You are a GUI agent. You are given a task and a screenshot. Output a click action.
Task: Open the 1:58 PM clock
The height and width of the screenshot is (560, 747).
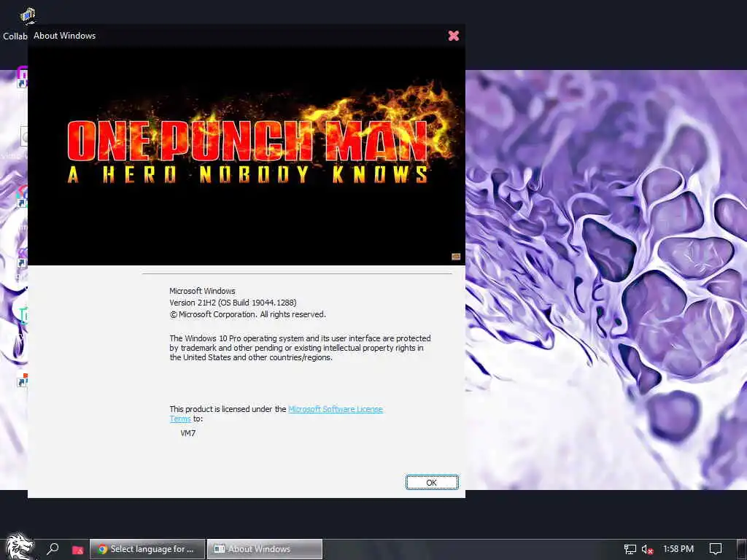pos(678,549)
